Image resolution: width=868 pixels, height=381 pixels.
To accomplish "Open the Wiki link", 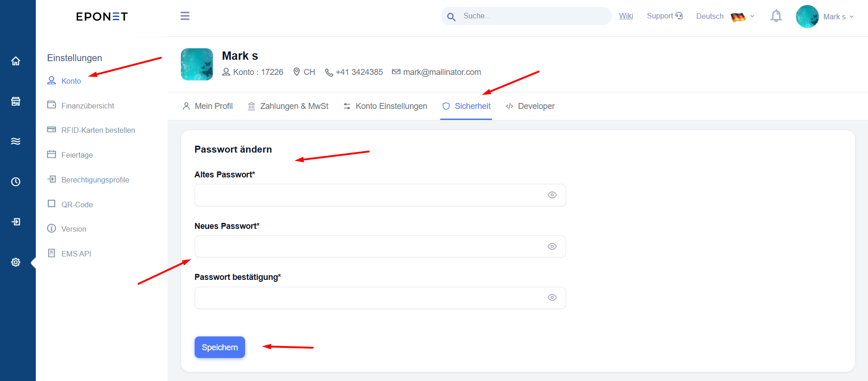I will [626, 16].
